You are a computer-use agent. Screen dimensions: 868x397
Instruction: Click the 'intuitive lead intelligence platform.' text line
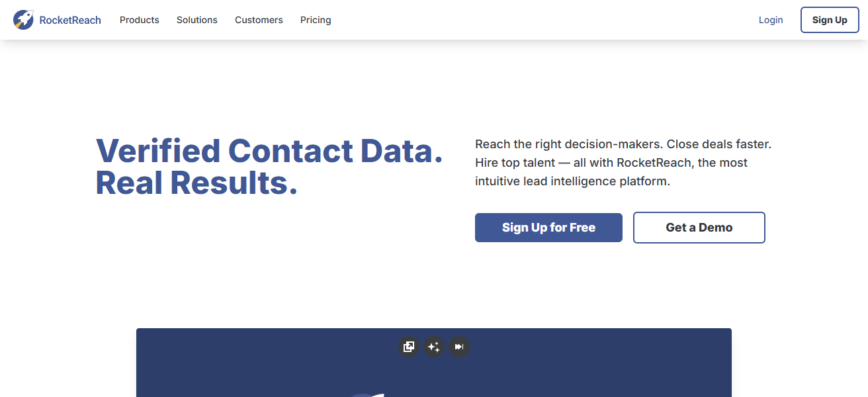coord(572,181)
